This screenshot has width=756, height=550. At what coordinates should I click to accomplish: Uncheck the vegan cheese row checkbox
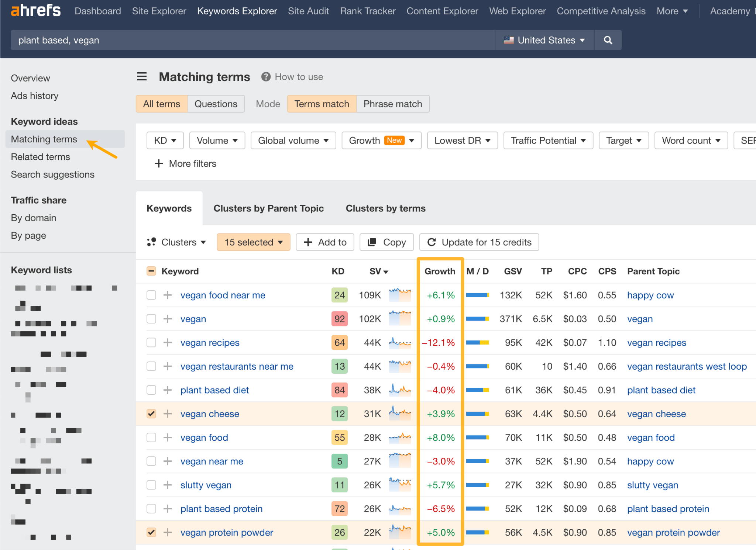[151, 414]
